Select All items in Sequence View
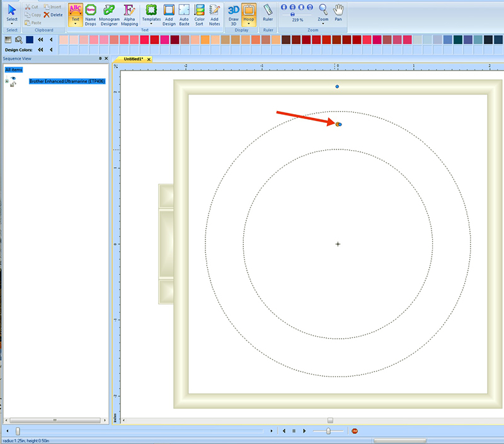504x444 pixels. [x=13, y=69]
